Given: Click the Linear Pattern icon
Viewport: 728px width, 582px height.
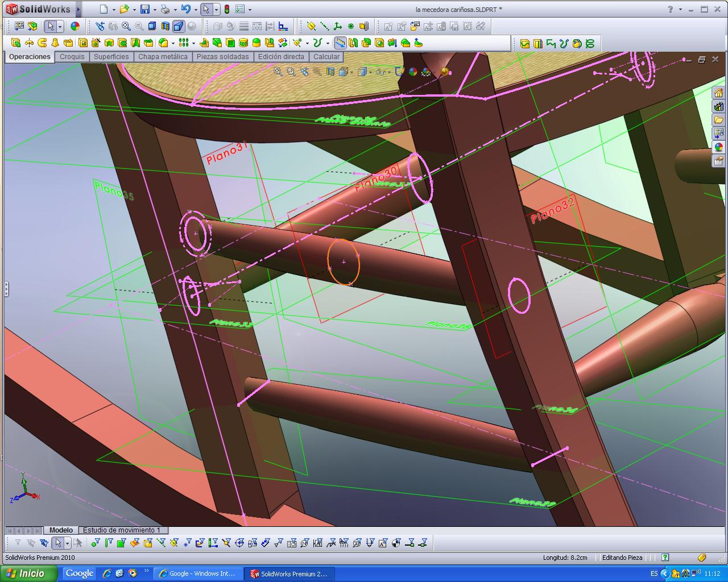Looking at the screenshot, I should tap(183, 43).
